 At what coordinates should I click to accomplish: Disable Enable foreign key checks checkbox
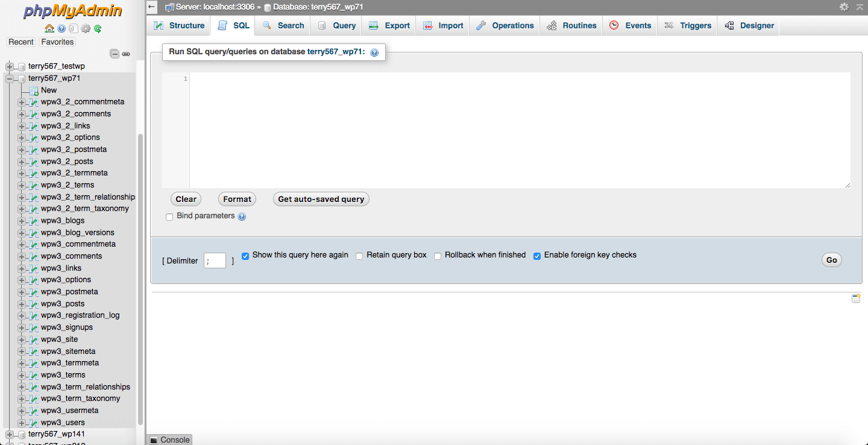coord(537,256)
